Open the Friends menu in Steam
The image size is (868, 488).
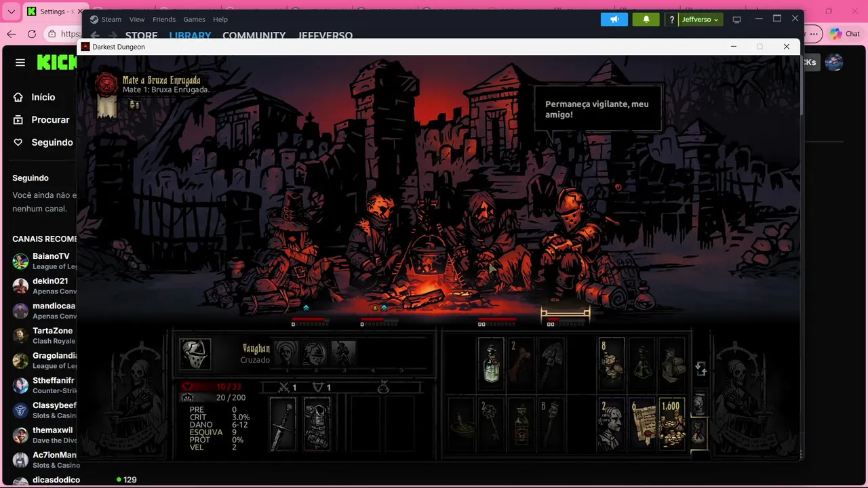[164, 19]
